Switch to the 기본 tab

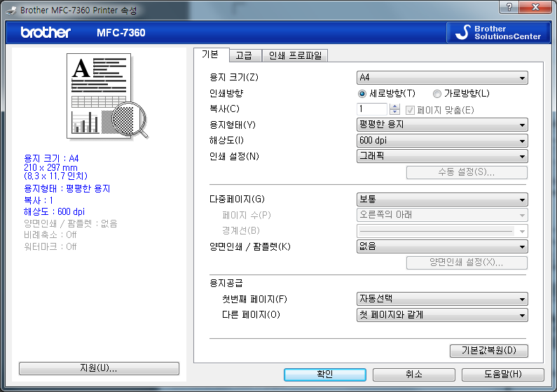click(x=211, y=55)
